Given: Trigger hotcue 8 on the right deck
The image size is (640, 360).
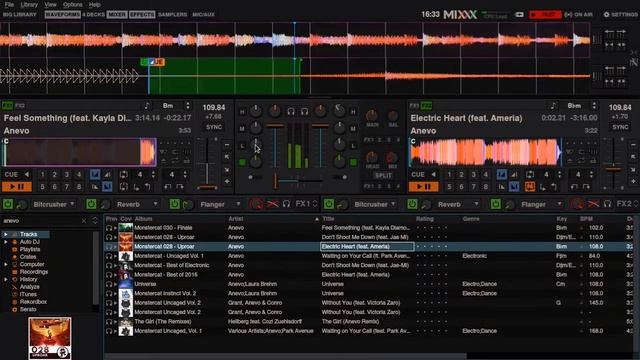Looking at the screenshot, I should 486,187.
